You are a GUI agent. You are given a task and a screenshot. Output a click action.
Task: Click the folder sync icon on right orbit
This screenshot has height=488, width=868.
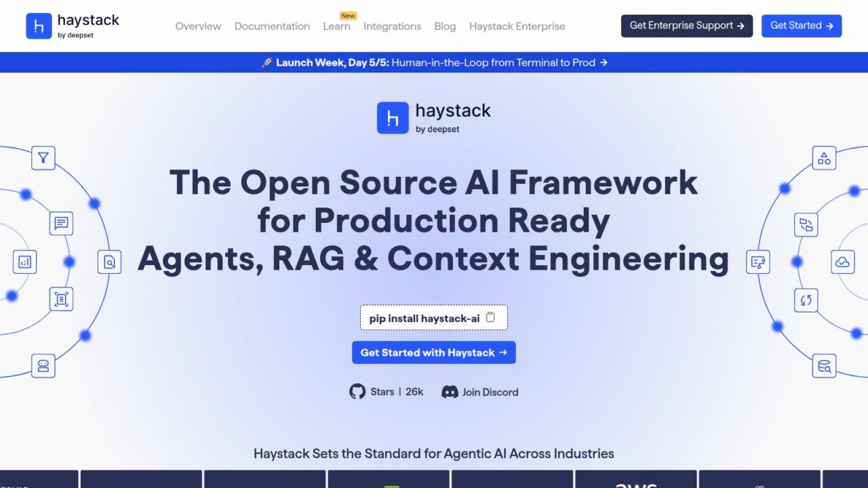click(x=806, y=225)
